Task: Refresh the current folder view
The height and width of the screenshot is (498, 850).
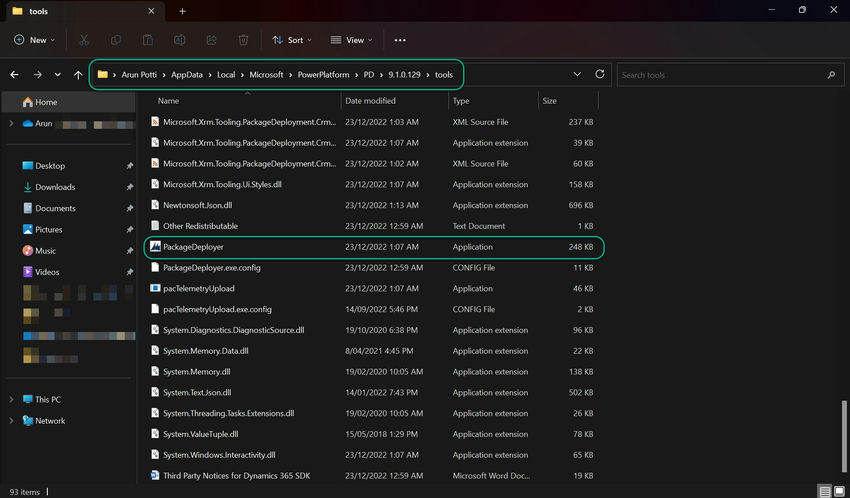Action: point(600,74)
